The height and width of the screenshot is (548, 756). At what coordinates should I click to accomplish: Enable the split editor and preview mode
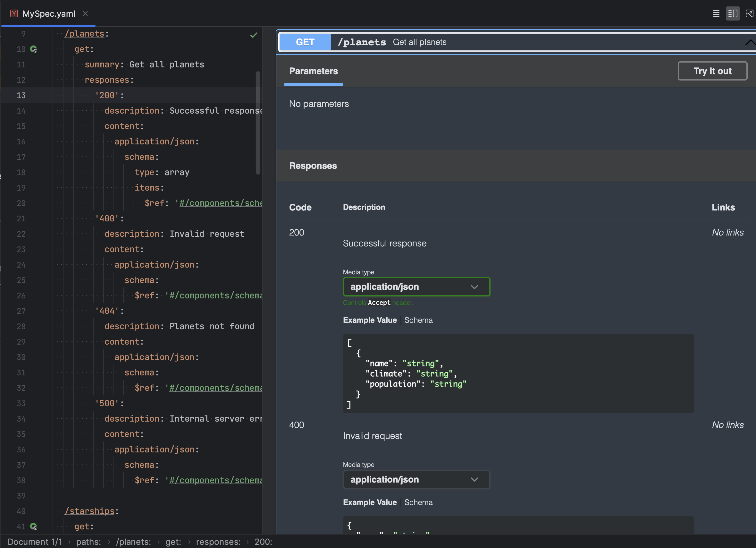(x=733, y=13)
